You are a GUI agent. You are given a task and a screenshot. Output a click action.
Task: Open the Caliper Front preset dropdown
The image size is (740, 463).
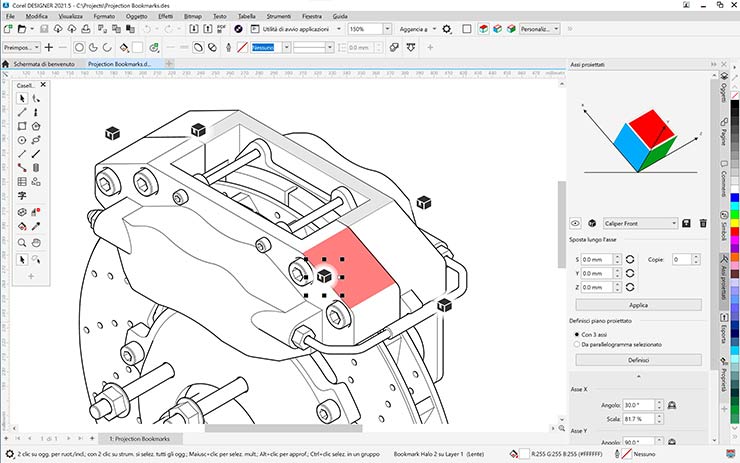click(x=672, y=224)
